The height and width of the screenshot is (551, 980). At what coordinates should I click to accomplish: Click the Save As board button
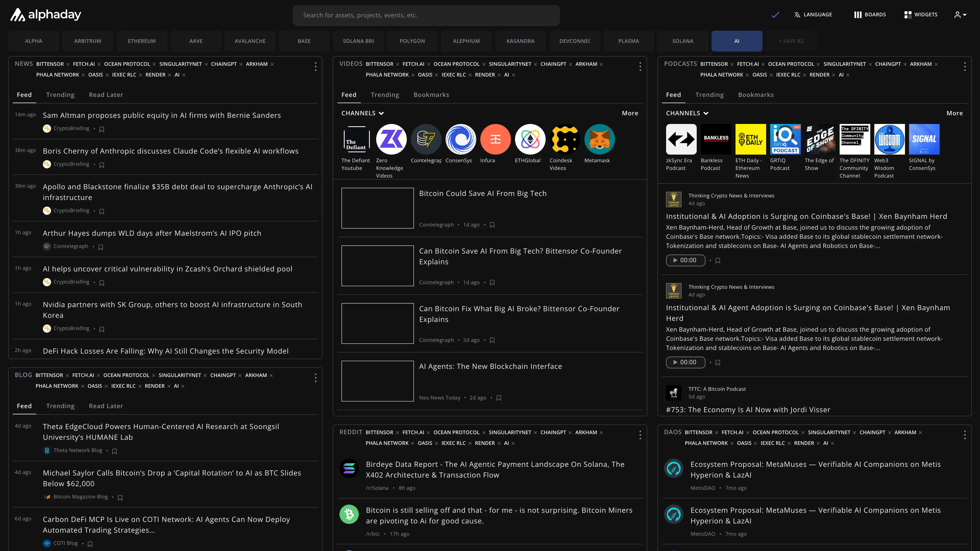(791, 41)
